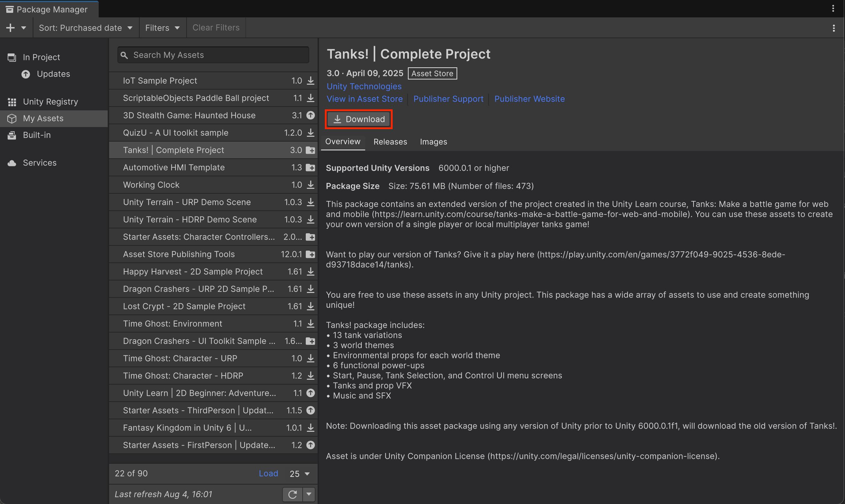Click update arrow icon for 3D Stealth Game
Viewport: 845px width, 504px height.
pyautogui.click(x=311, y=115)
